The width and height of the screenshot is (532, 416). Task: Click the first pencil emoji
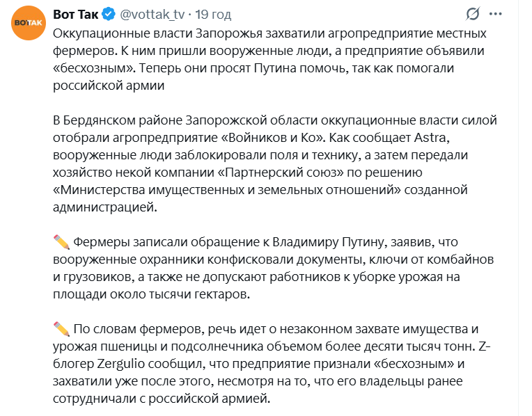(x=61, y=242)
